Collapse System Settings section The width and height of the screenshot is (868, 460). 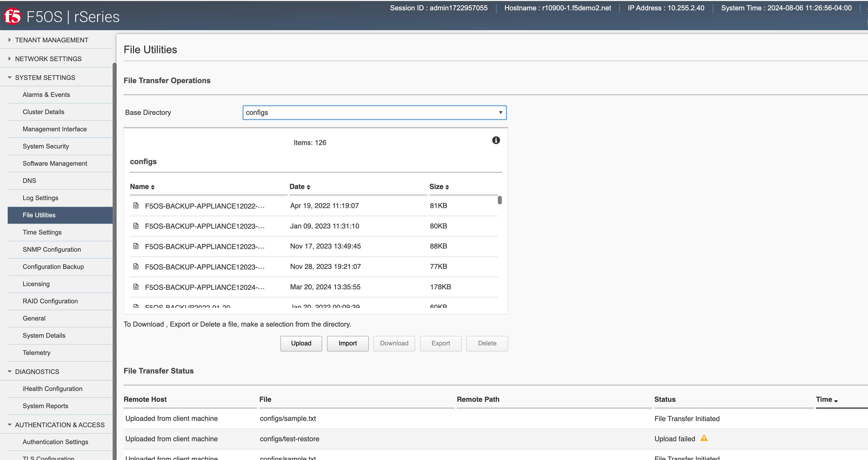[x=10, y=77]
